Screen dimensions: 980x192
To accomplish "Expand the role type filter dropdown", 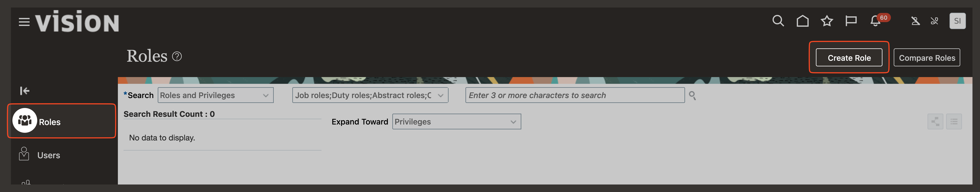I will pos(370,95).
